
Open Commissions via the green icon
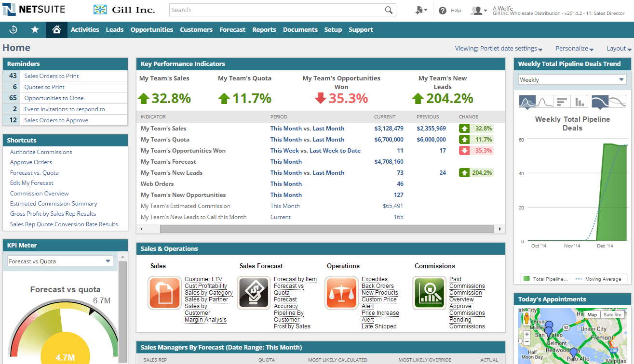(x=429, y=292)
